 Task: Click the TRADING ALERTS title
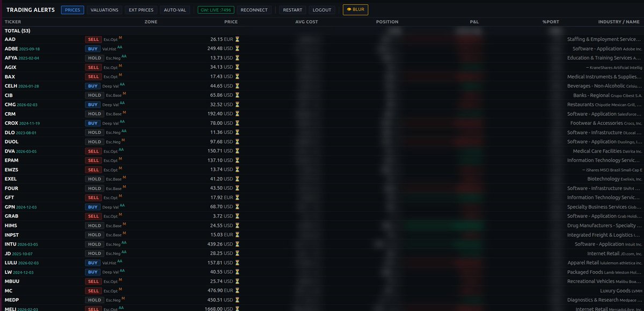coord(31,10)
